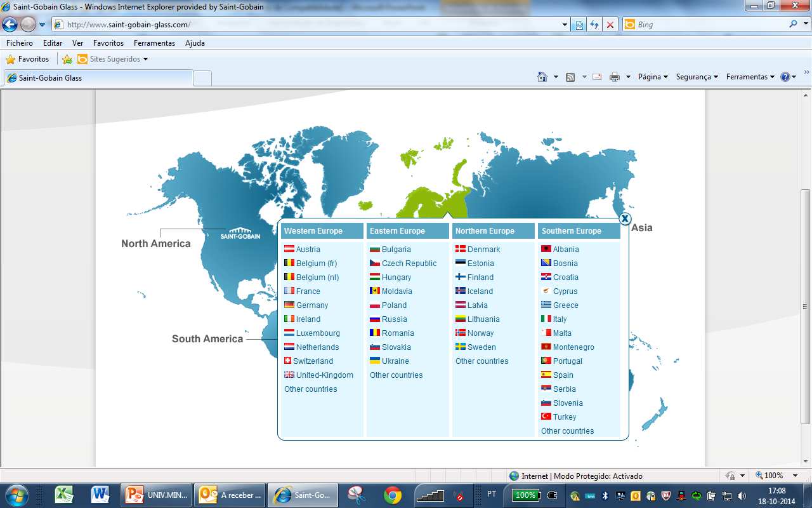
Task: Open the Windows Start button
Action: [16, 495]
